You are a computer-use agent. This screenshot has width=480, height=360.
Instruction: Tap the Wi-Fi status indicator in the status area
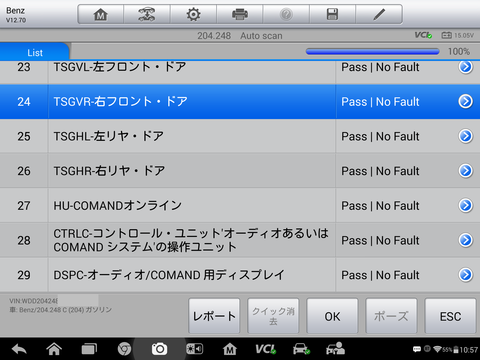click(437, 349)
